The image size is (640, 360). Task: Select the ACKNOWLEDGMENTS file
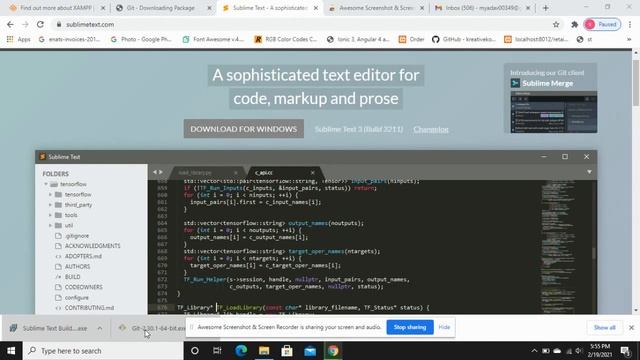tap(92, 246)
